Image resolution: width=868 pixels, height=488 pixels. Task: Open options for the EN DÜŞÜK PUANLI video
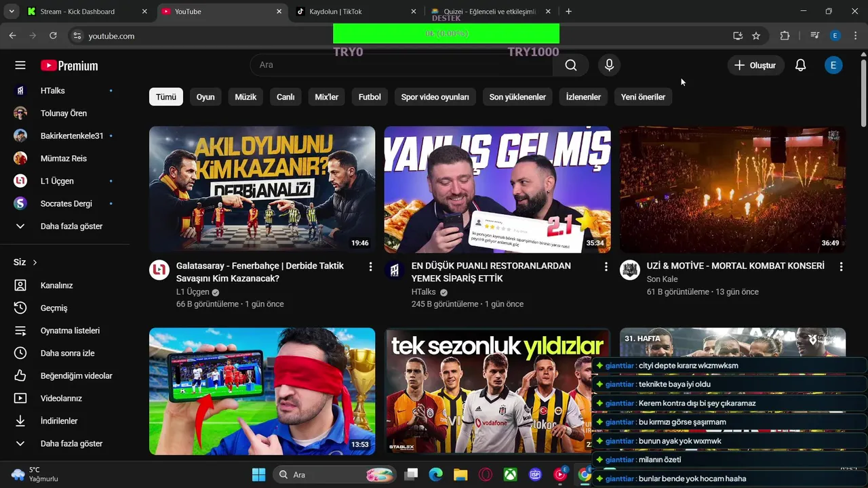click(606, 267)
